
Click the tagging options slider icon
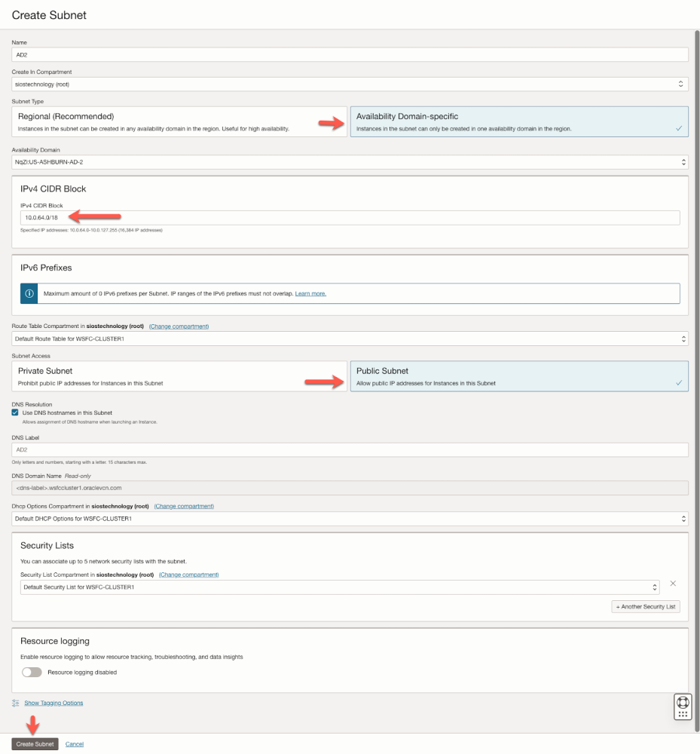click(16, 703)
